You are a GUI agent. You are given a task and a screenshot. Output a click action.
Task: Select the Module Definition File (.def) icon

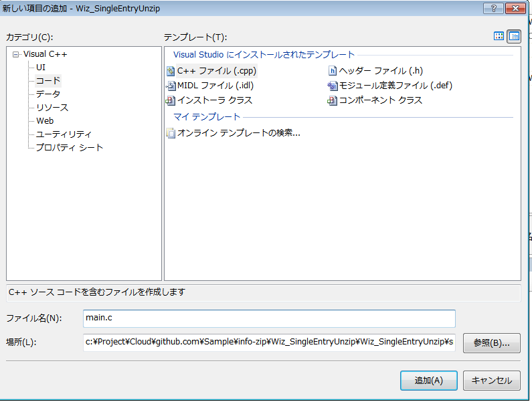(x=333, y=86)
